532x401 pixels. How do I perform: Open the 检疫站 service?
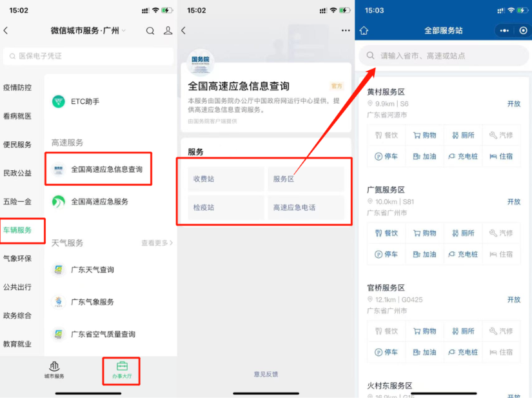tap(226, 208)
